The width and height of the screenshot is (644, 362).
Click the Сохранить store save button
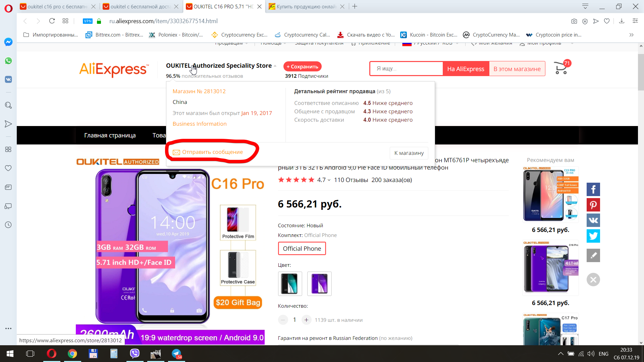(303, 66)
